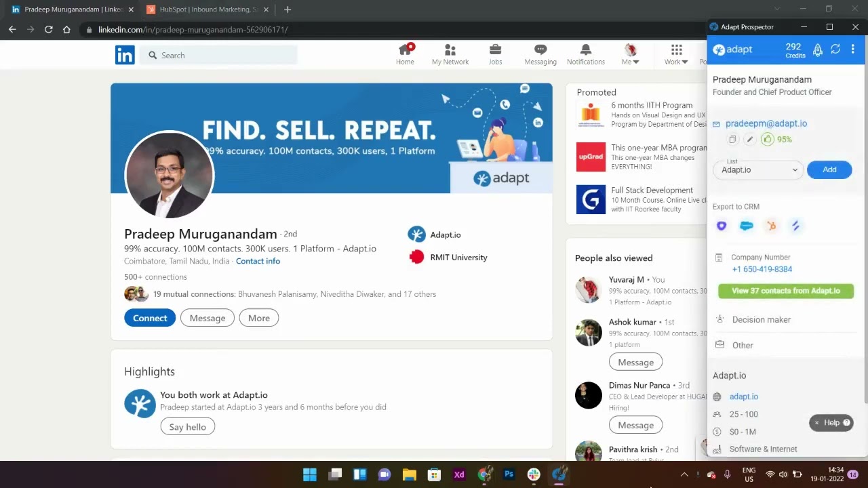Click the Adapt rocket icon
The height and width of the screenshot is (488, 868).
coord(818,49)
